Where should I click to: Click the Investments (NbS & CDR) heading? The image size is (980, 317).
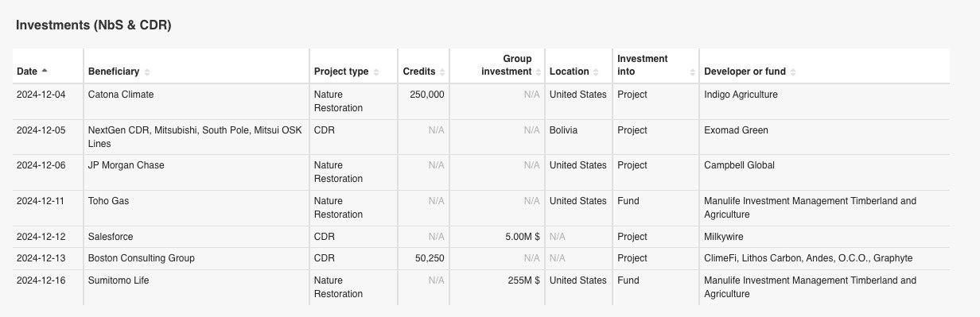click(x=94, y=25)
